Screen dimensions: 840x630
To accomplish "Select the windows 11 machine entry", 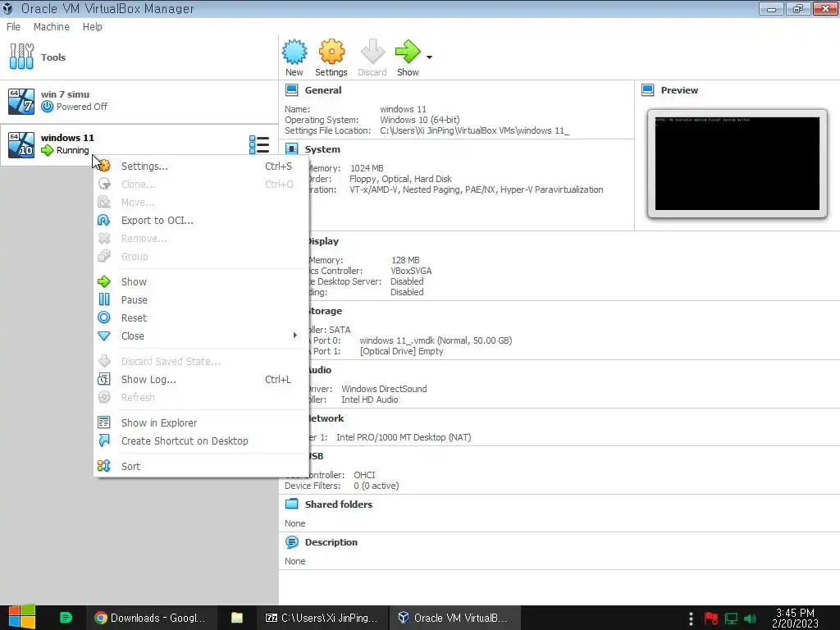I will (x=139, y=144).
